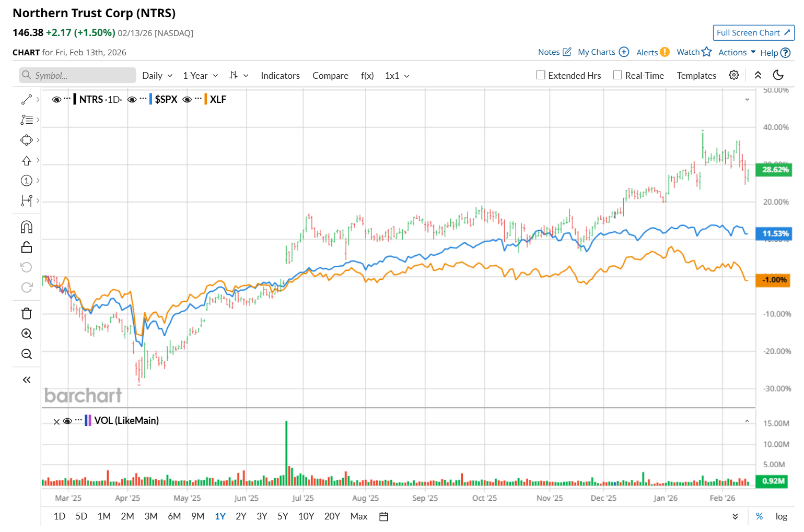The image size is (804, 532).
Task: Collapse the main chart legend chevron
Action: click(747, 99)
